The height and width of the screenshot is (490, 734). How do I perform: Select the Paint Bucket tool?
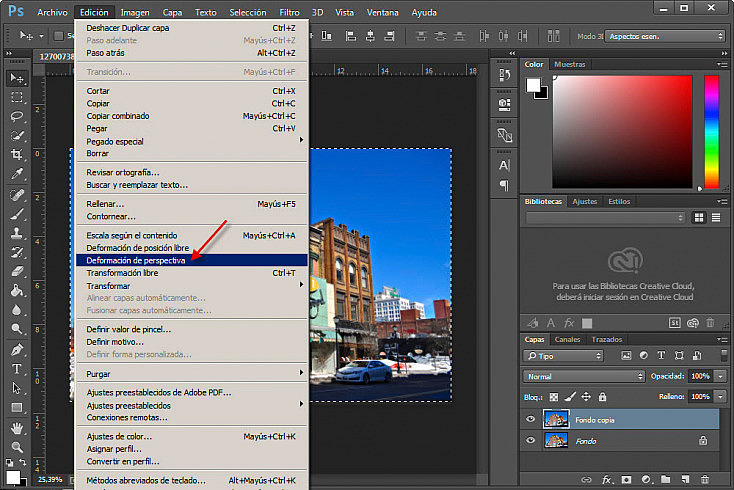pos(17,291)
